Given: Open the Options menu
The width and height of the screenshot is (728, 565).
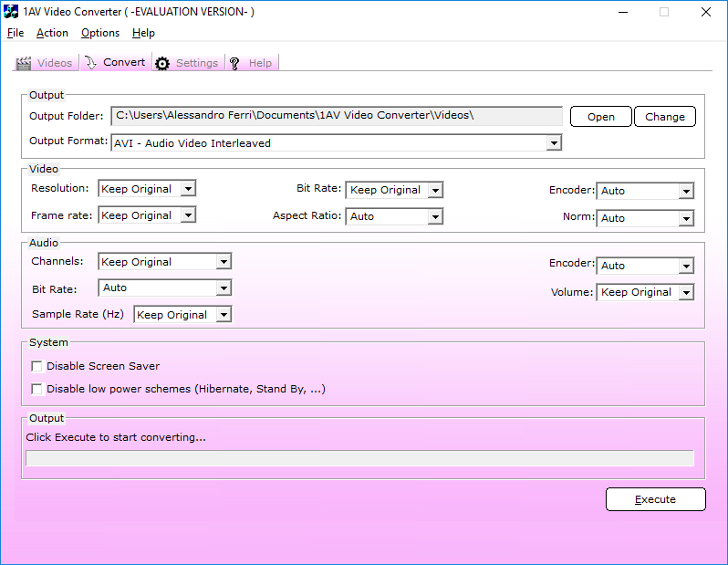Looking at the screenshot, I should tap(100, 33).
